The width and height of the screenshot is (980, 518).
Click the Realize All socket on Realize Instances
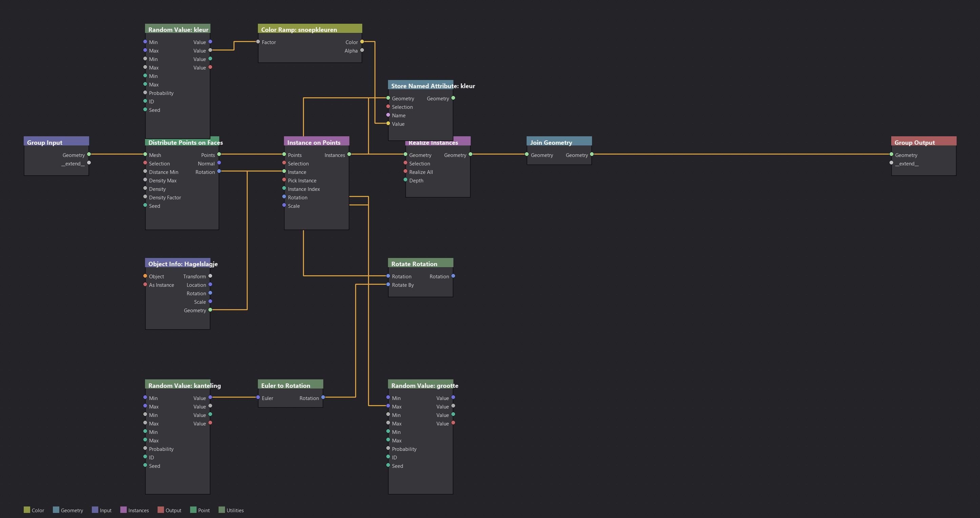click(406, 172)
